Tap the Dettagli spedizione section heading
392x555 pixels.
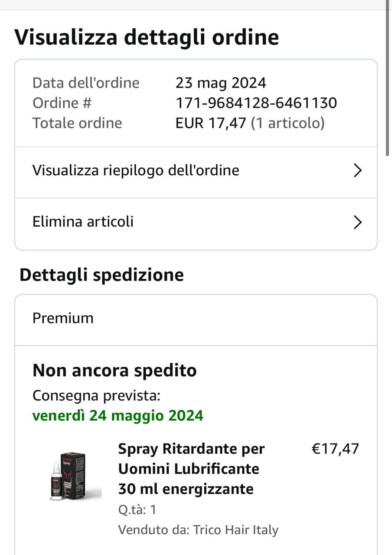pyautogui.click(x=101, y=275)
